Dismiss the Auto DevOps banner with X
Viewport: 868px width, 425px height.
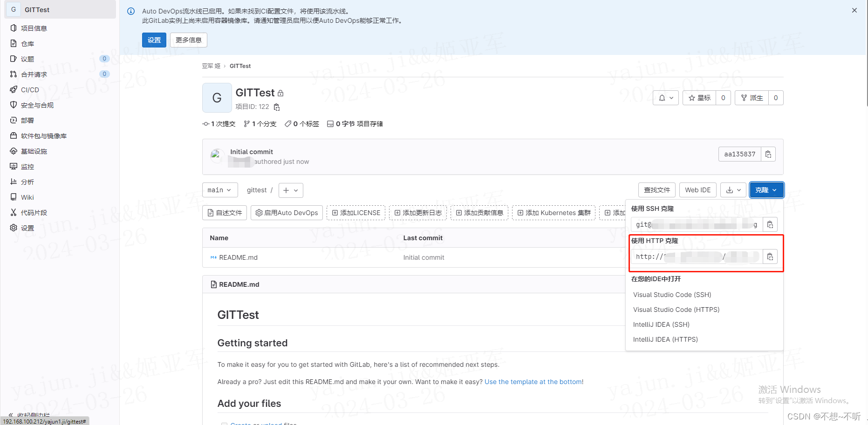(x=854, y=10)
